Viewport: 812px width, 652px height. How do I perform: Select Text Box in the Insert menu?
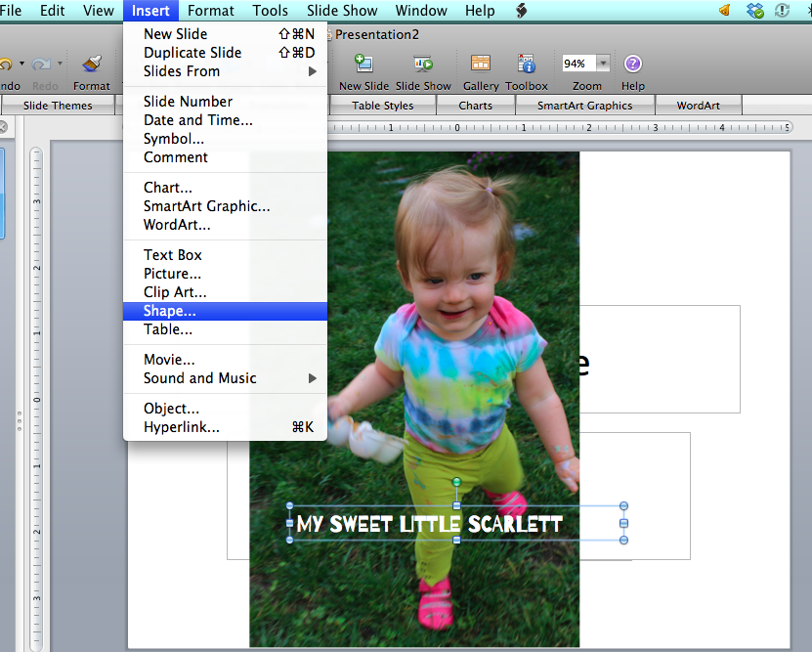173,255
